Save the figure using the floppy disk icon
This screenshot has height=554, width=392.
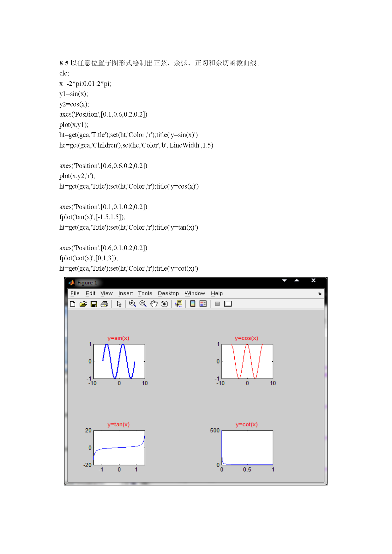94,304
